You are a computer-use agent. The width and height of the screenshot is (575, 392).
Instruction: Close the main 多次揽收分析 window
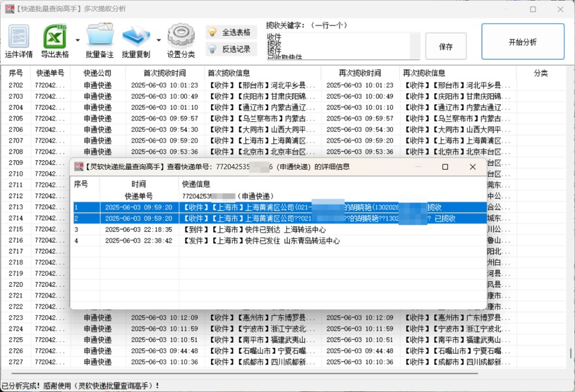[x=561, y=9]
